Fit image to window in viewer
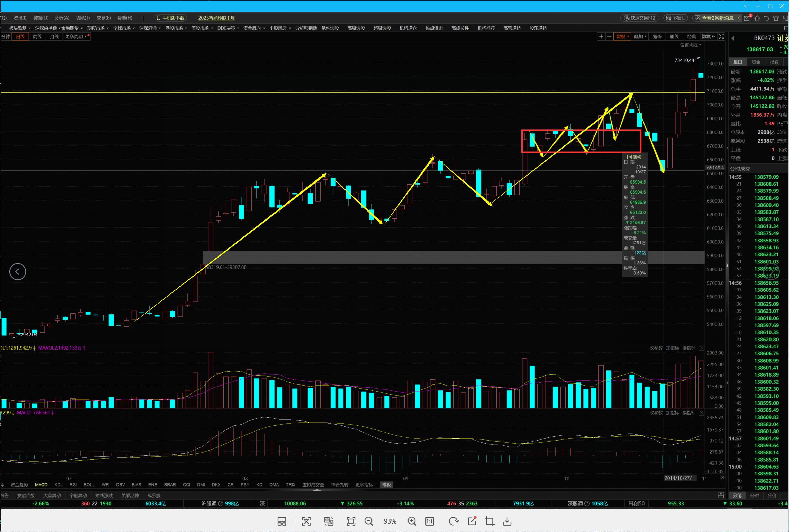Viewport: 789px width, 532px height. (x=351, y=521)
